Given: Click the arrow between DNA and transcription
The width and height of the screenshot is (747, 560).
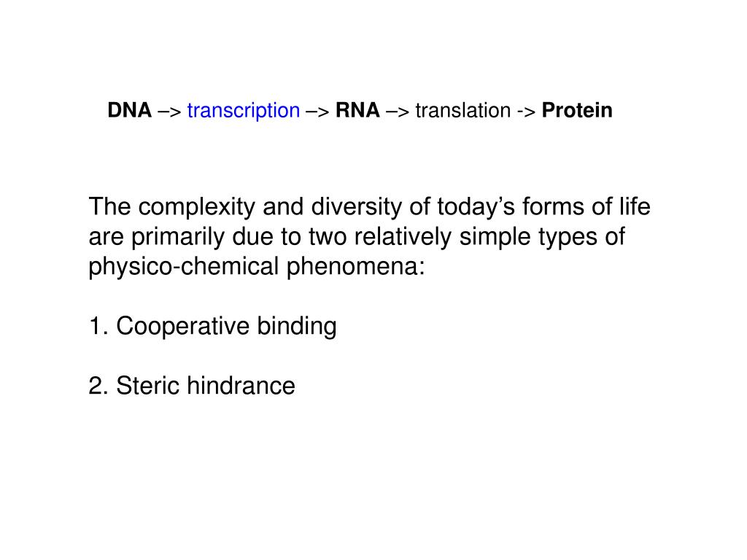Looking at the screenshot, I should pyautogui.click(x=169, y=112).
